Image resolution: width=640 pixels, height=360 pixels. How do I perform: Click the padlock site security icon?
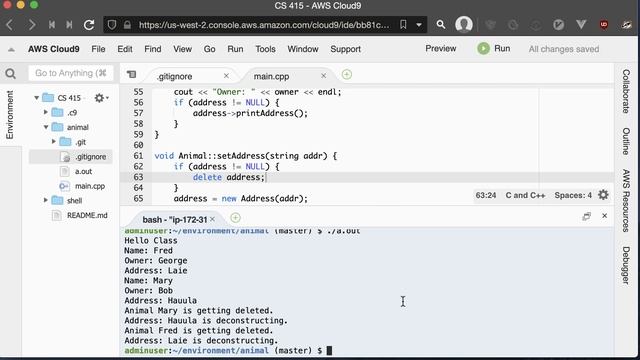tap(127, 25)
